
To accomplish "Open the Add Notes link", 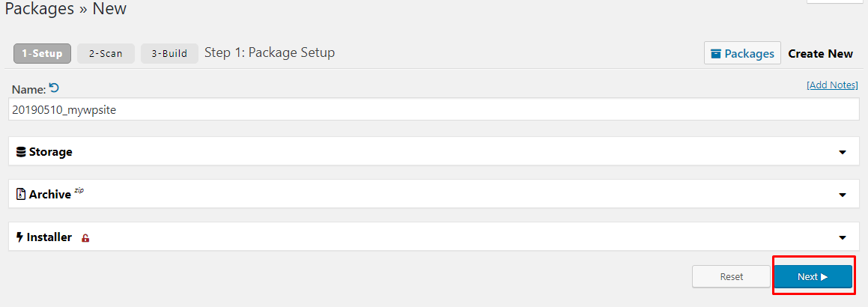I will click(x=832, y=85).
